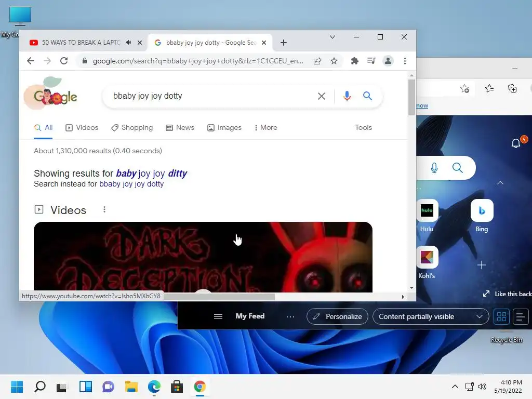Collapse Edge quick links chevron

click(x=500, y=183)
